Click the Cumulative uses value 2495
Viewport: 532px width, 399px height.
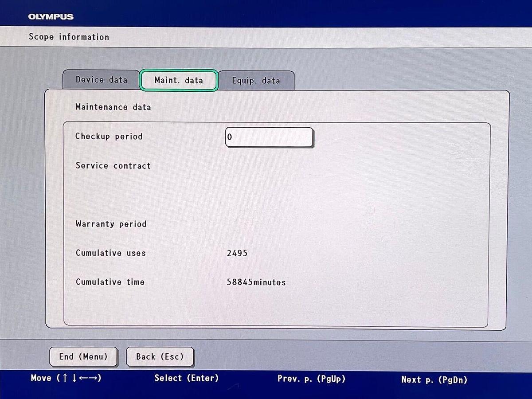pos(237,253)
